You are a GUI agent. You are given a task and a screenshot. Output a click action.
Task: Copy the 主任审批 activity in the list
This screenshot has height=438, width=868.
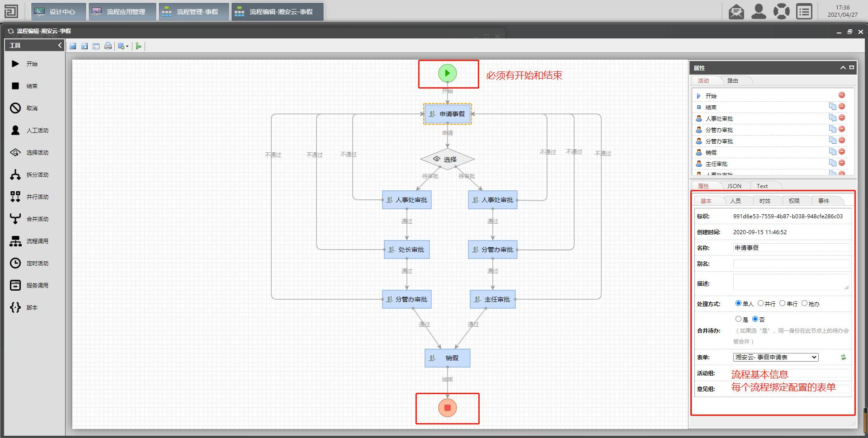pyautogui.click(x=832, y=163)
